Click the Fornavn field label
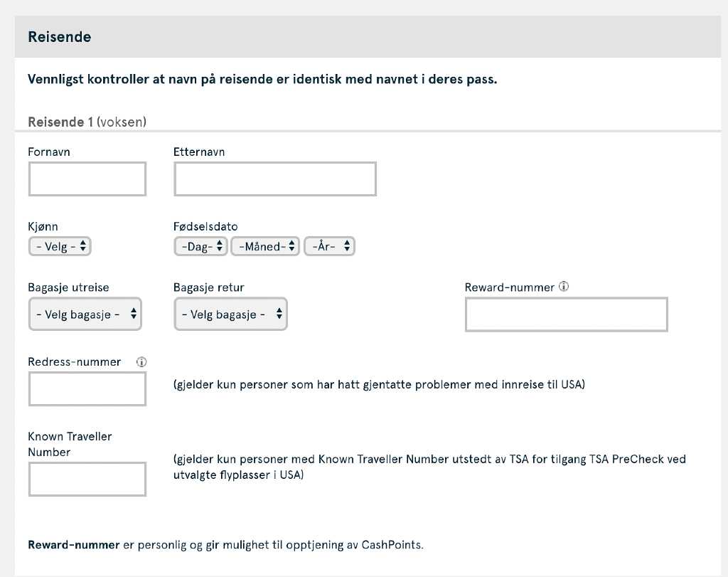Image resolution: width=728 pixels, height=577 pixels. pyautogui.click(x=49, y=152)
